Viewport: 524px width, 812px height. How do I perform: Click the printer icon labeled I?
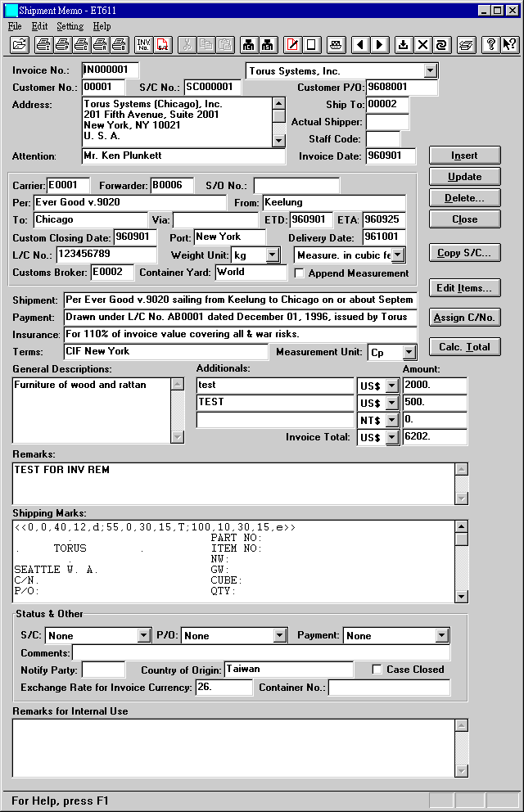pyautogui.click(x=43, y=44)
